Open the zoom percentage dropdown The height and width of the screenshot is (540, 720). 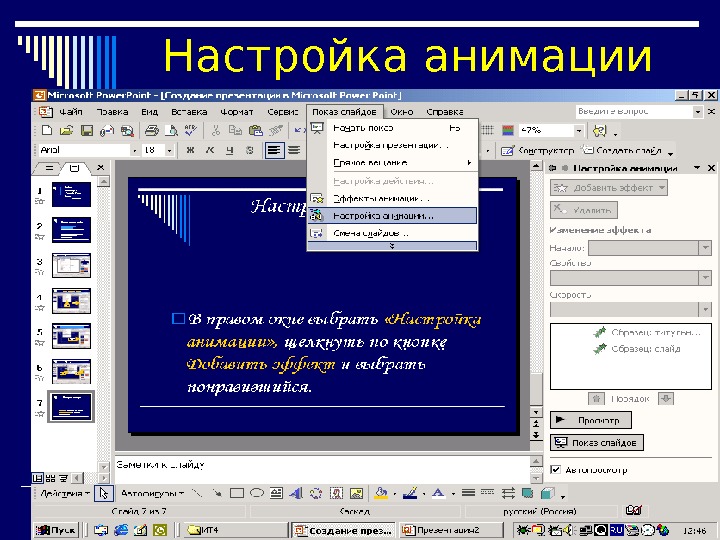[x=579, y=131]
